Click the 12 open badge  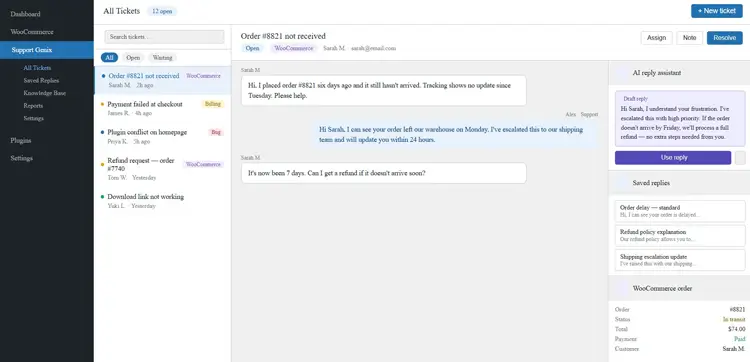162,11
